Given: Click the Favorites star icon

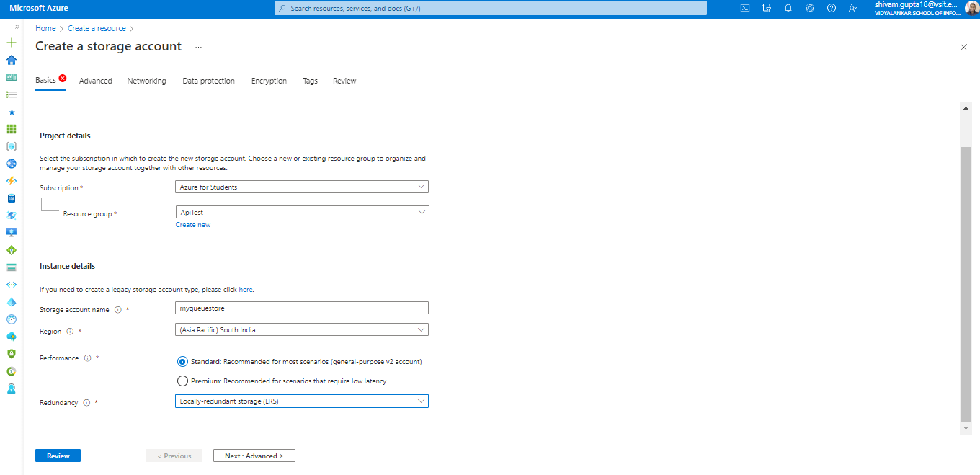Looking at the screenshot, I should pos(11,112).
